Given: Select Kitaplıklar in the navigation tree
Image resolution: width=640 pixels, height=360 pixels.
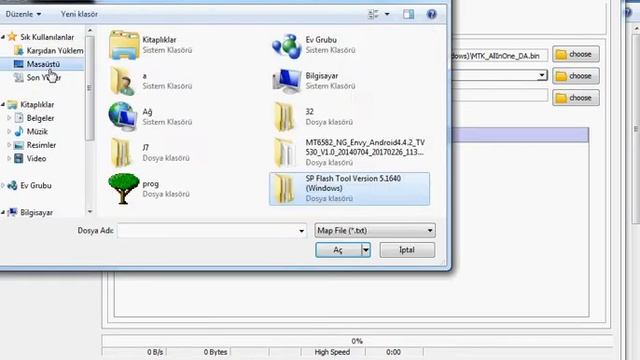Looking at the screenshot, I should [31, 104].
